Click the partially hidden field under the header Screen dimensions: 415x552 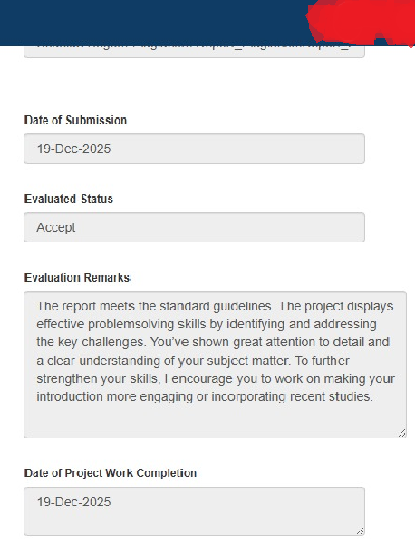[x=194, y=51]
